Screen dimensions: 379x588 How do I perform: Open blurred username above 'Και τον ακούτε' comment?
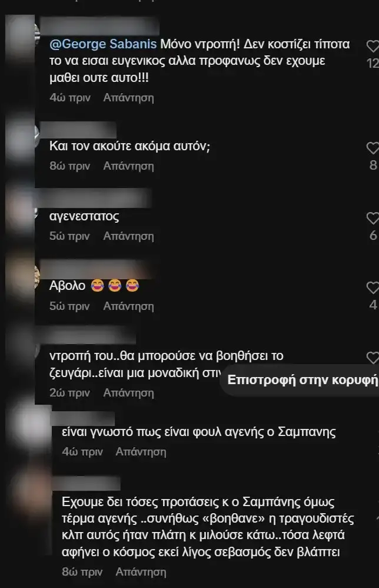78,130
